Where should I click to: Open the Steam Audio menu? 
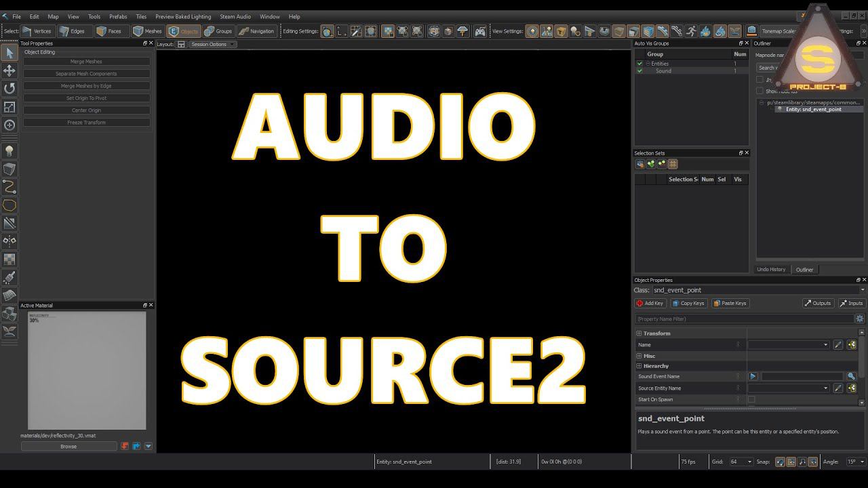point(235,16)
